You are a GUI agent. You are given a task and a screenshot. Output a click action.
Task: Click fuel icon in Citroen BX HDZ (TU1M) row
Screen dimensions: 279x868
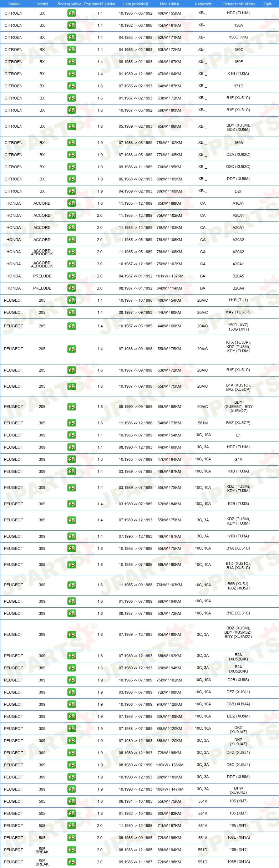pos(71,13)
